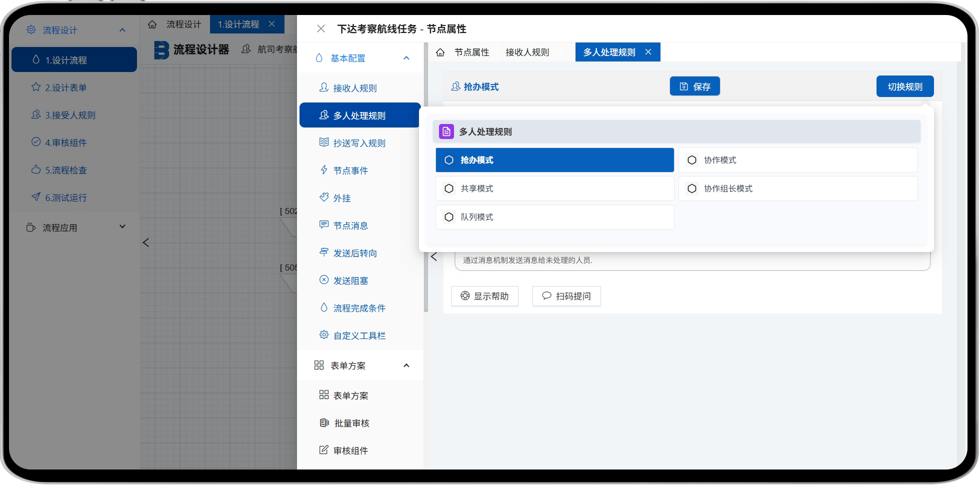Select the 协作模式 option
The width and height of the screenshot is (980, 485).
click(797, 160)
